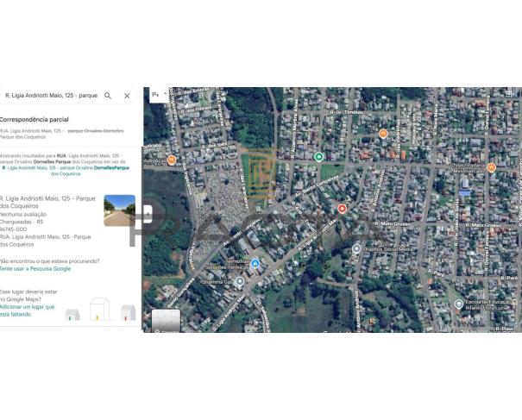Click the suggested corrected address link

[65, 168]
